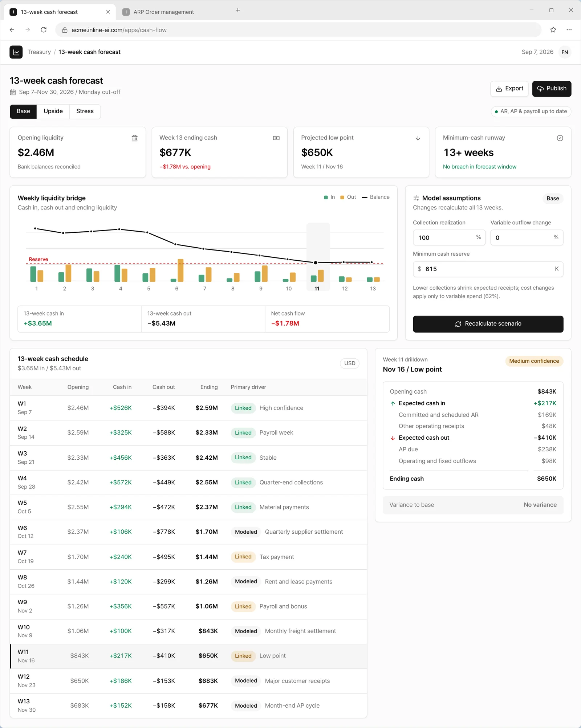Toggle the Out series in chart legend
The width and height of the screenshot is (581, 728).
[x=348, y=197]
